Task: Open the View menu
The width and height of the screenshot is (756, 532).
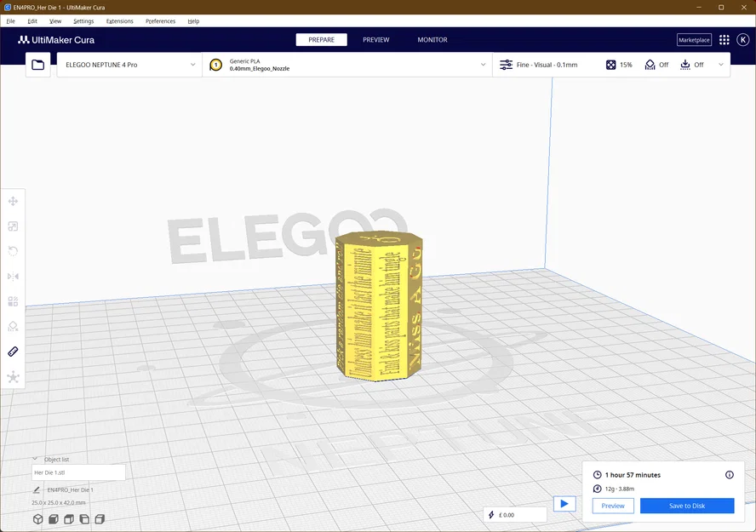Action: [x=55, y=21]
